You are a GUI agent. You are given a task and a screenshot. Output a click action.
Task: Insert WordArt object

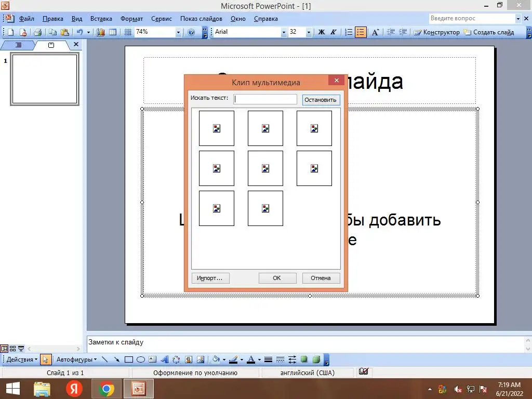coord(165,360)
